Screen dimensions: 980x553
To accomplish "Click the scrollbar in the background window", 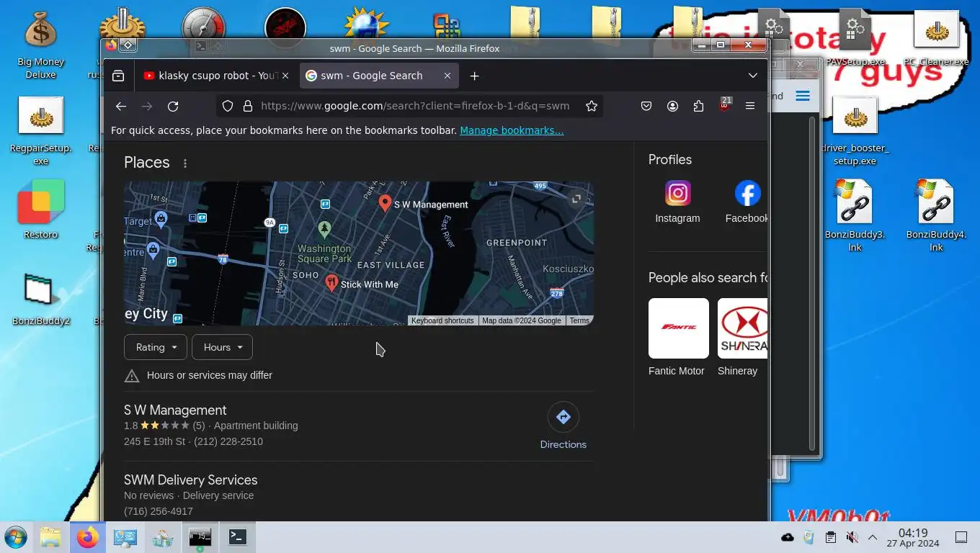I will [812, 285].
